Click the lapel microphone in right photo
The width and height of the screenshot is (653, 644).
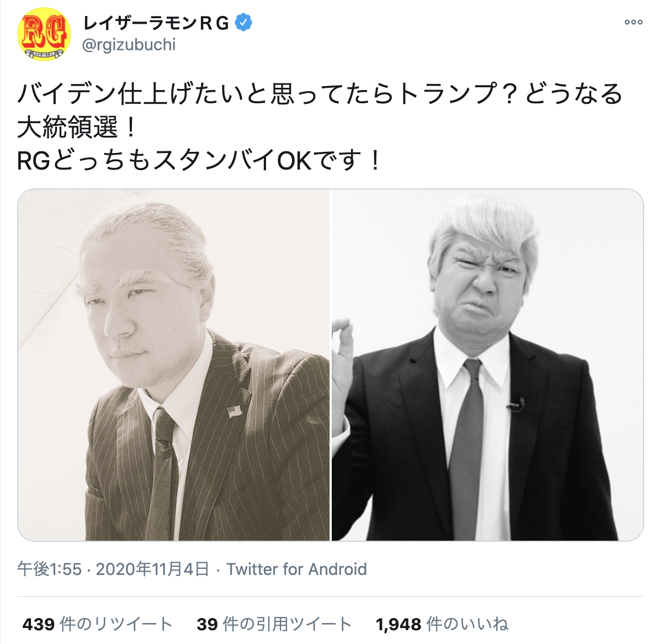point(516,405)
